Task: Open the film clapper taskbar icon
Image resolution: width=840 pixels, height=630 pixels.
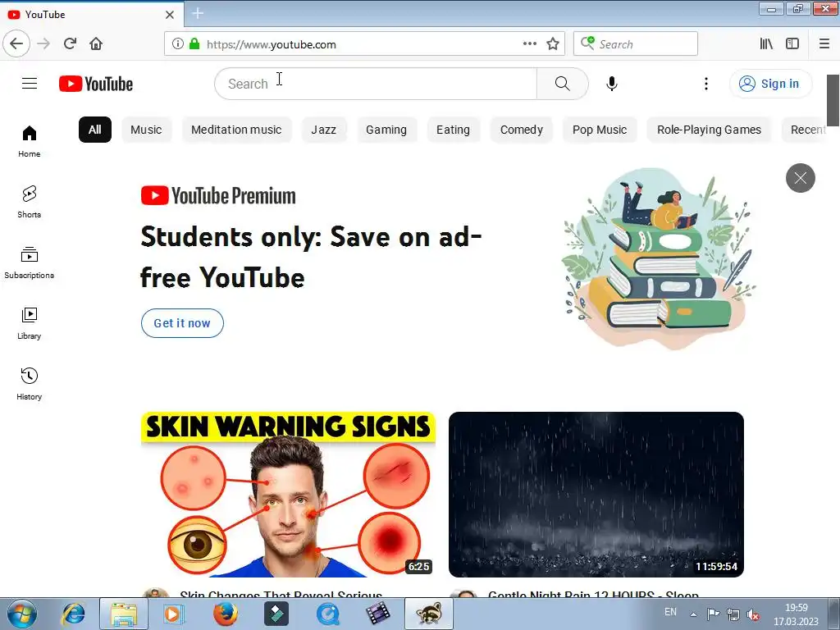Action: click(x=378, y=614)
